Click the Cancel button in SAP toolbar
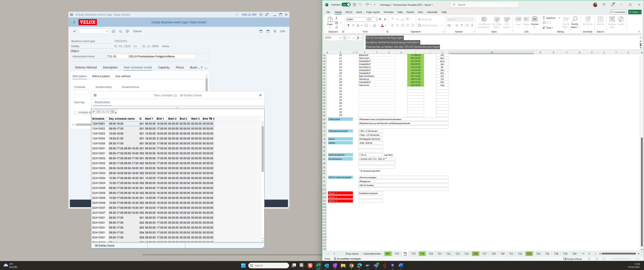Image resolution: width=644 pixels, height=270 pixels. [137, 31]
